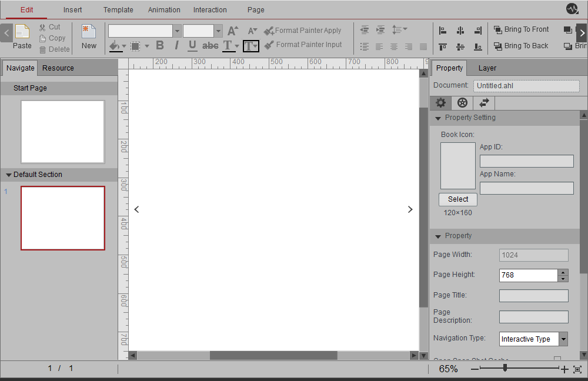Image resolution: width=588 pixels, height=381 pixels.
Task: Increase paragraph indent
Action: (380, 29)
